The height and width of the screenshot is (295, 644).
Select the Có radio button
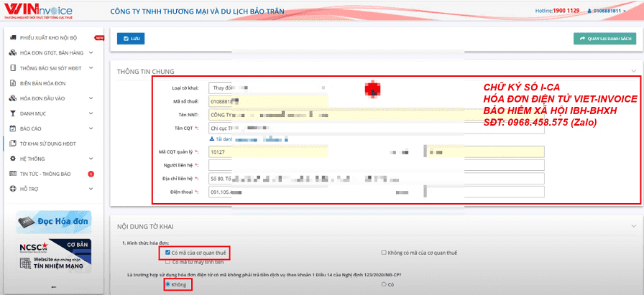[x=384, y=284]
